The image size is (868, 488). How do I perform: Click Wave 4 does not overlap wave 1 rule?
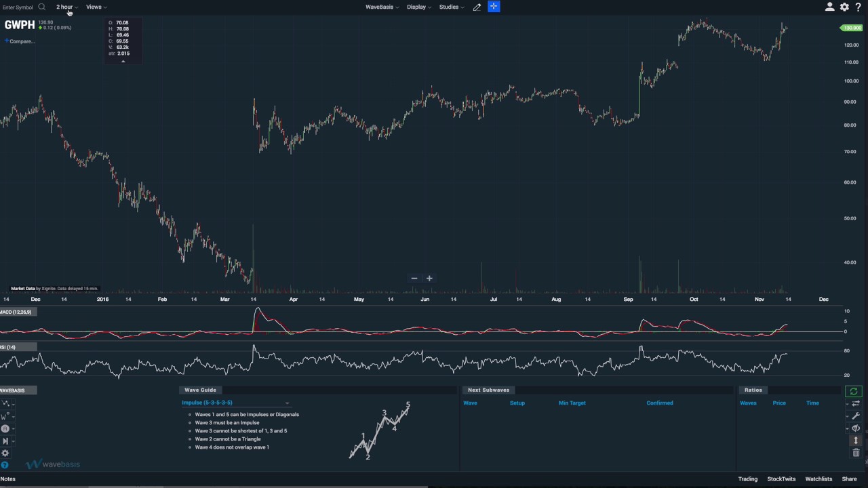(x=232, y=447)
